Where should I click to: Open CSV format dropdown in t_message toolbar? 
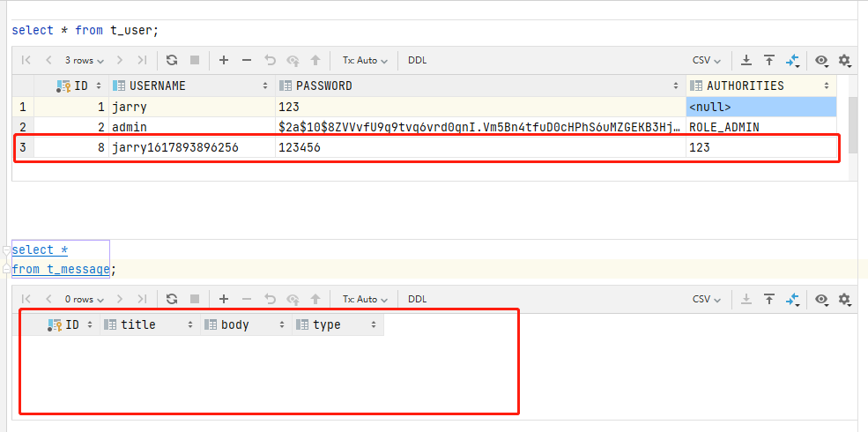(707, 299)
